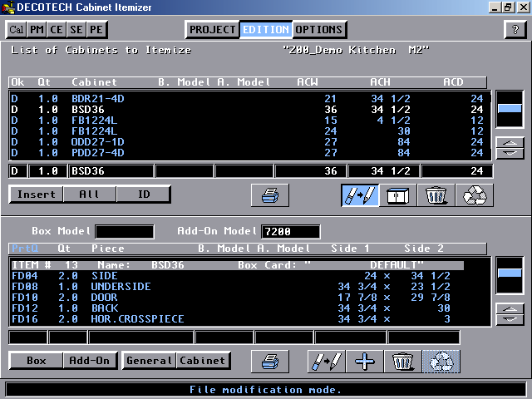Click the Insert button
Screen dimensions: 532x399
click(37, 194)
